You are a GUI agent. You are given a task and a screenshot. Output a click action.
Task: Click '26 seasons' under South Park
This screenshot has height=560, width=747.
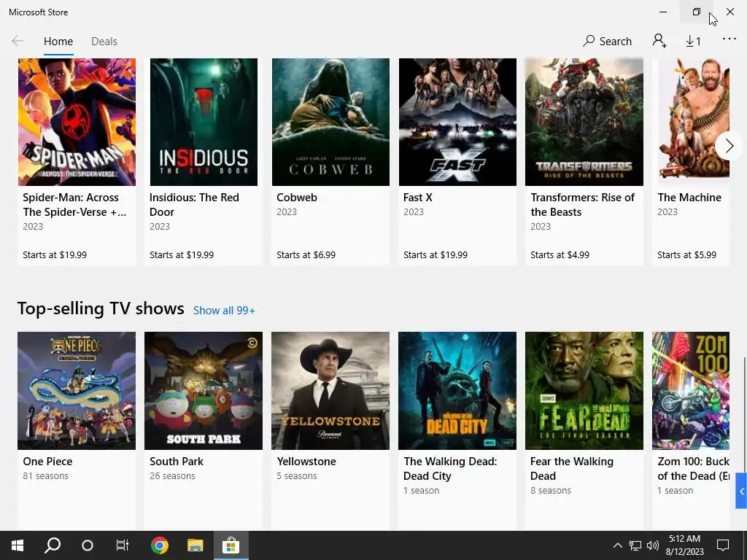tap(172, 475)
